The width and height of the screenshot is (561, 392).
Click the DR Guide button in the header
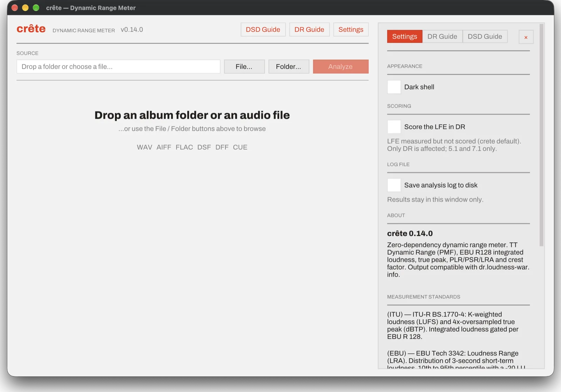(309, 29)
